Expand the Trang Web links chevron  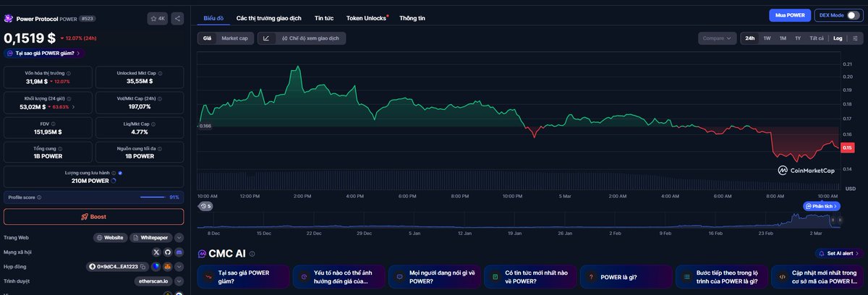(179, 237)
